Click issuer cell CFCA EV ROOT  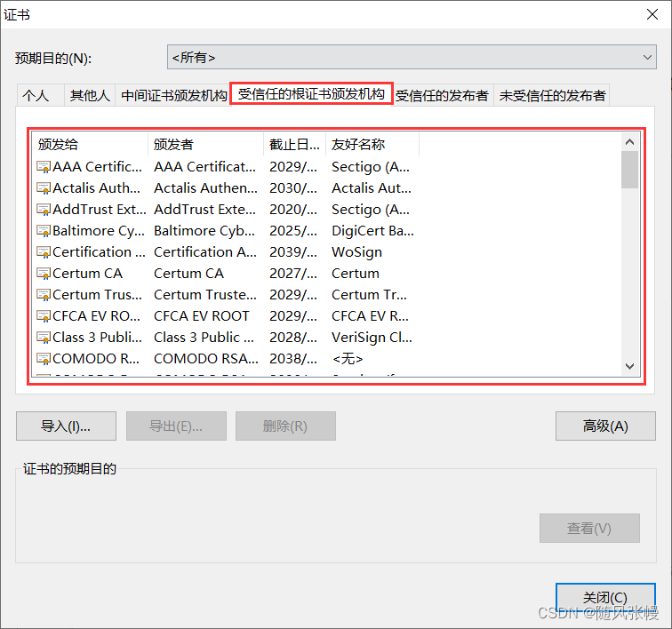pos(202,316)
